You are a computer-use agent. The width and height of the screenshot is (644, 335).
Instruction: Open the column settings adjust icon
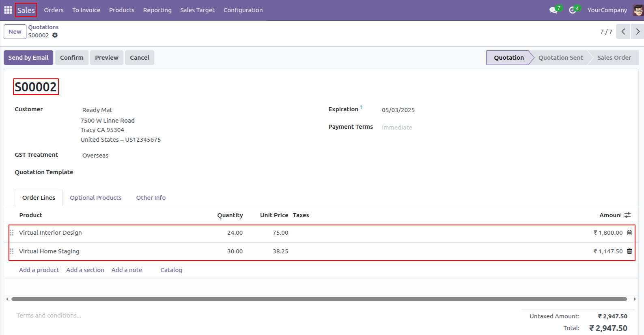(x=628, y=215)
